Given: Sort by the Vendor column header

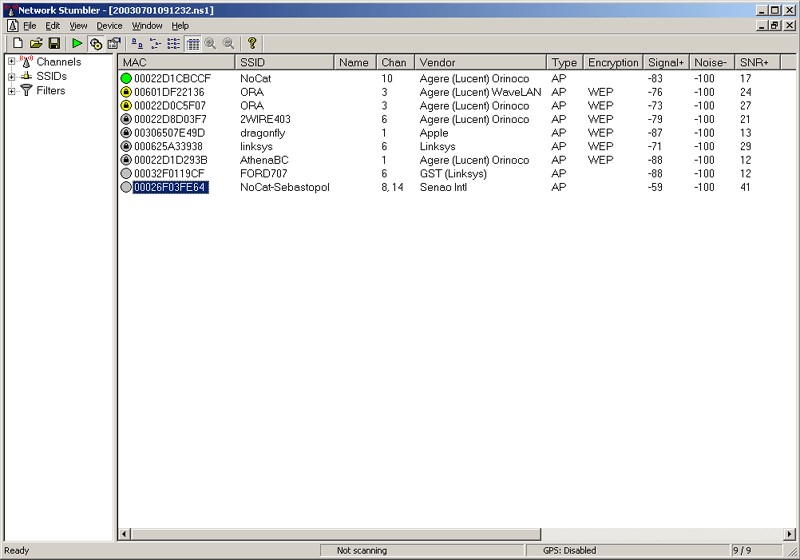Looking at the screenshot, I should pos(480,62).
